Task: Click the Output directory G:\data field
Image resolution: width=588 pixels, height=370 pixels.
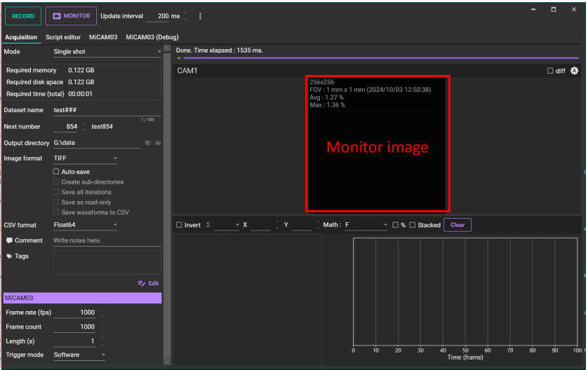Action: coord(97,143)
